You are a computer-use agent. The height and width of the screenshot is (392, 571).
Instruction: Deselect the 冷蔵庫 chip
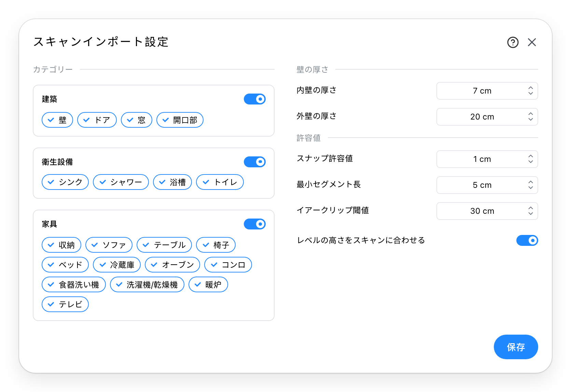[x=117, y=265]
